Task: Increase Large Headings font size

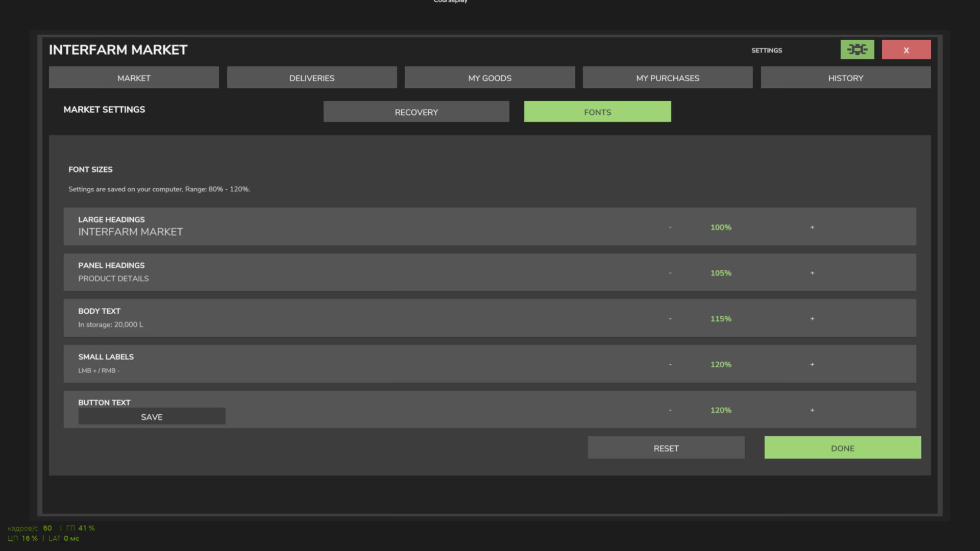Action: [812, 227]
